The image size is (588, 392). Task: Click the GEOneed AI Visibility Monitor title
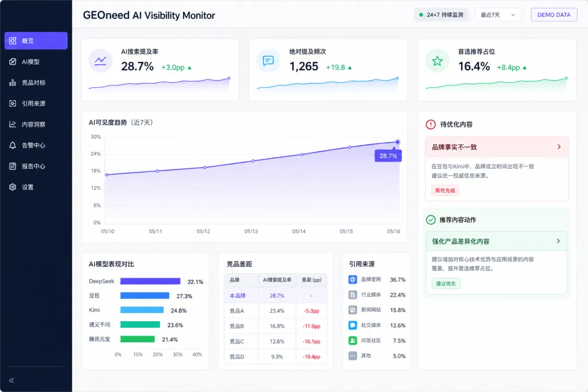point(149,15)
